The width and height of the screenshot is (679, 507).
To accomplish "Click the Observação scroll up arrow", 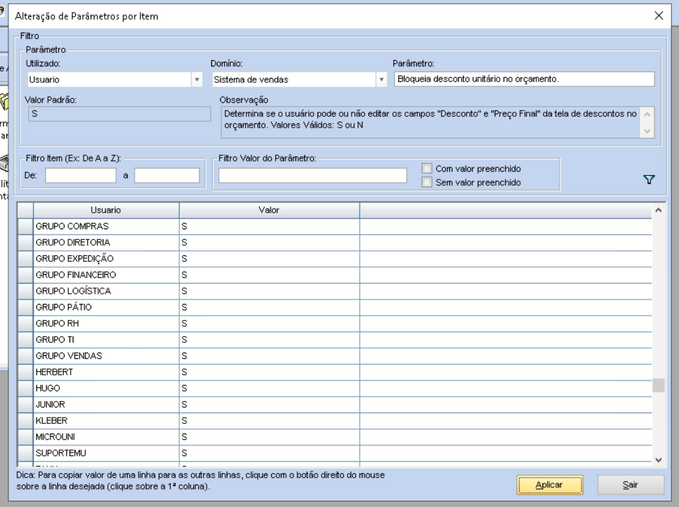I will [647, 114].
